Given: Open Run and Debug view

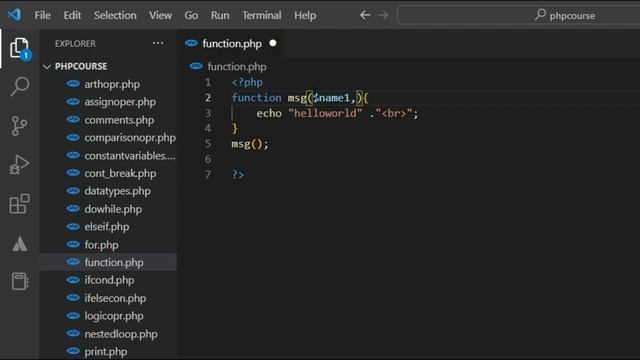Looking at the screenshot, I should [19, 164].
